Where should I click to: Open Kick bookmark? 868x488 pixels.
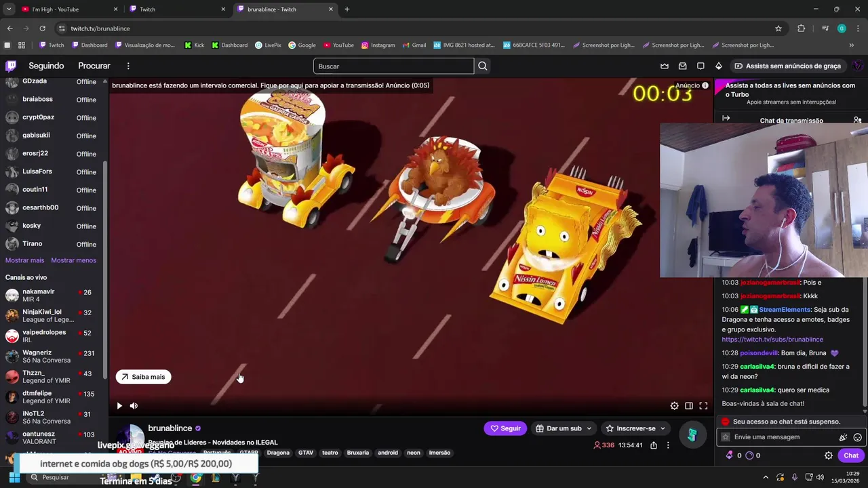point(193,45)
